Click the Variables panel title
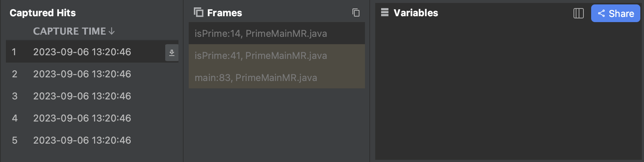Screen dimensions: 644x162 pyautogui.click(x=416, y=13)
